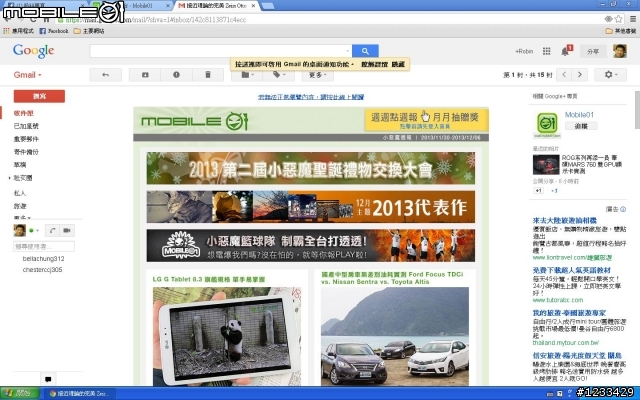The image size is (640, 400).
Task: Open the thailand.mytour.com.tw ad link
Action: pos(566,343)
